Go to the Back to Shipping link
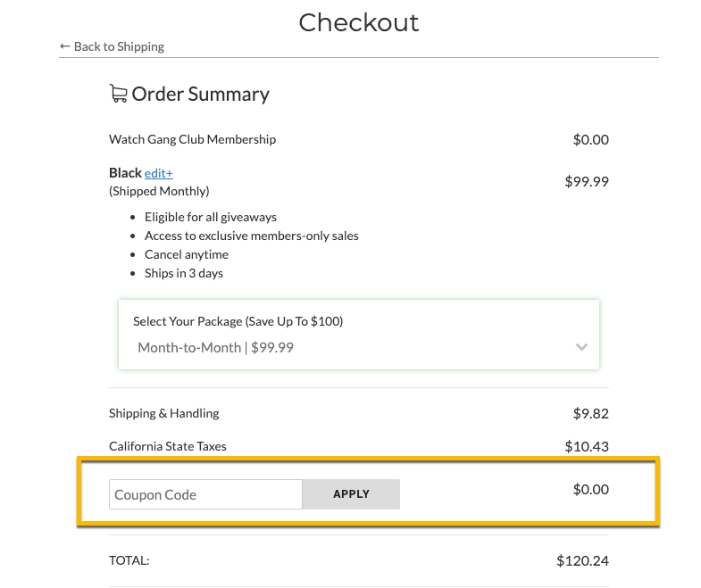701x588 pixels. pyautogui.click(x=112, y=46)
